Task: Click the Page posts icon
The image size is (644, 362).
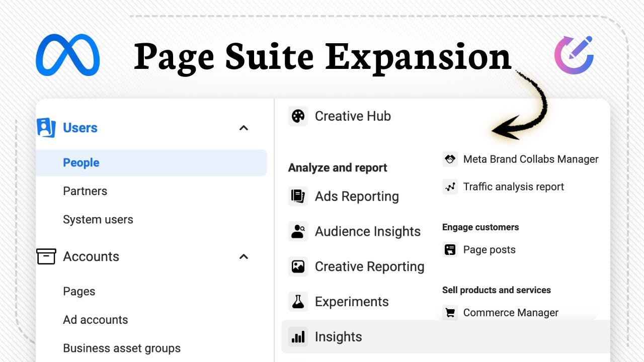Action: (450, 250)
